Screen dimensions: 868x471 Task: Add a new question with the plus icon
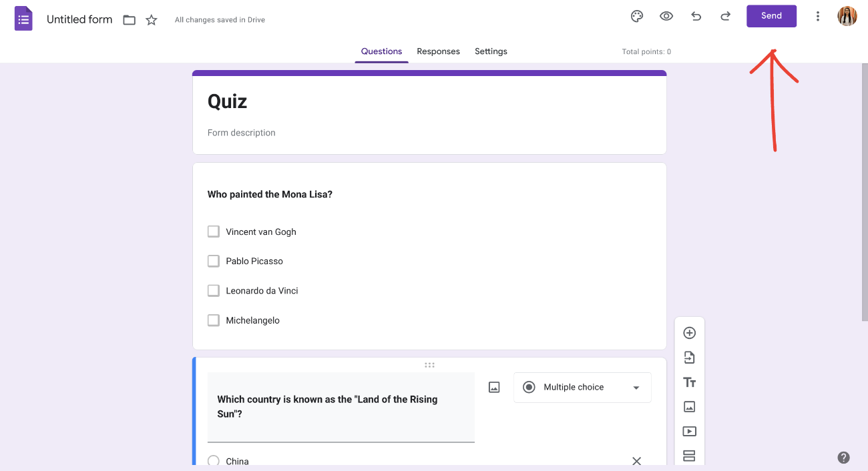click(x=689, y=332)
